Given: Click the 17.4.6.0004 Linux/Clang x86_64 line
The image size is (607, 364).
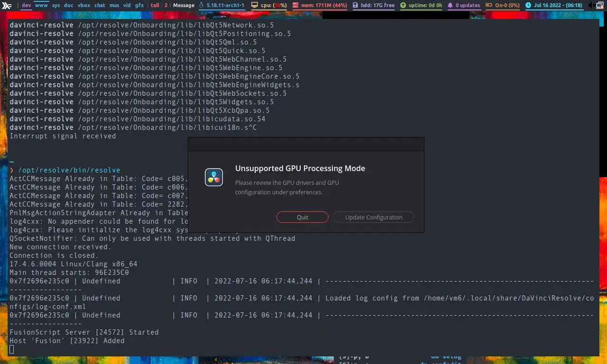Looking at the screenshot, I should [74, 264].
